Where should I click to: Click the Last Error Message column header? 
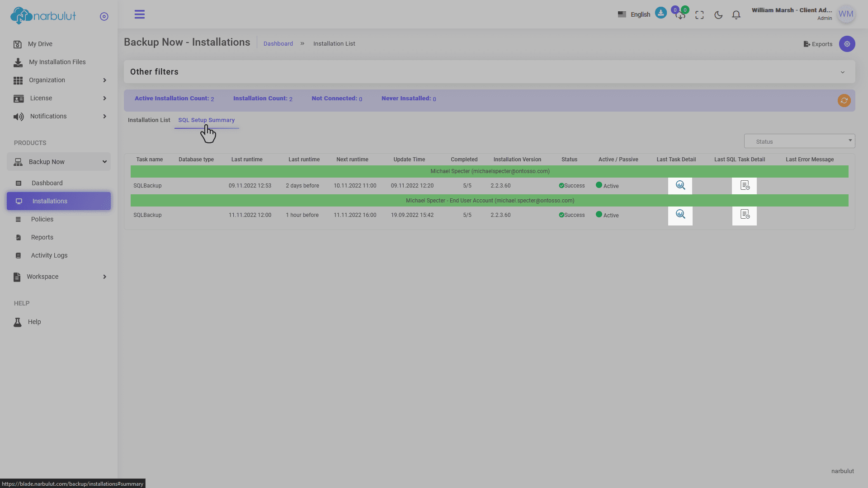810,160
